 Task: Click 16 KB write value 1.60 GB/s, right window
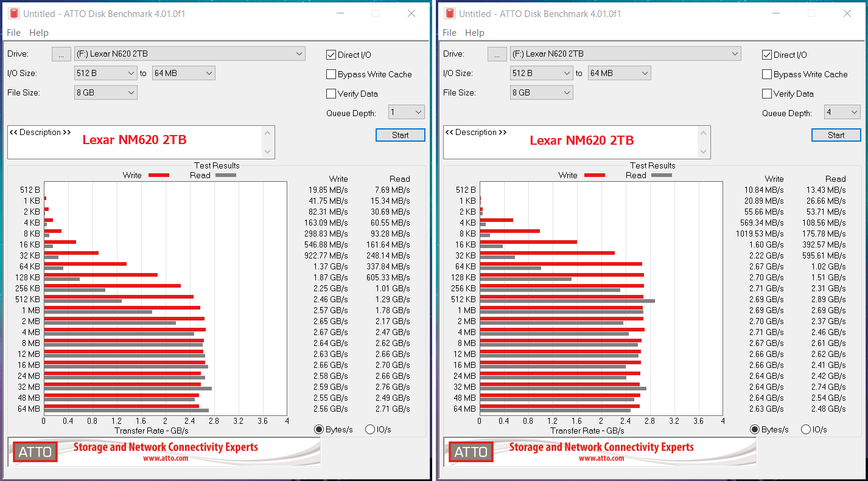click(766, 244)
